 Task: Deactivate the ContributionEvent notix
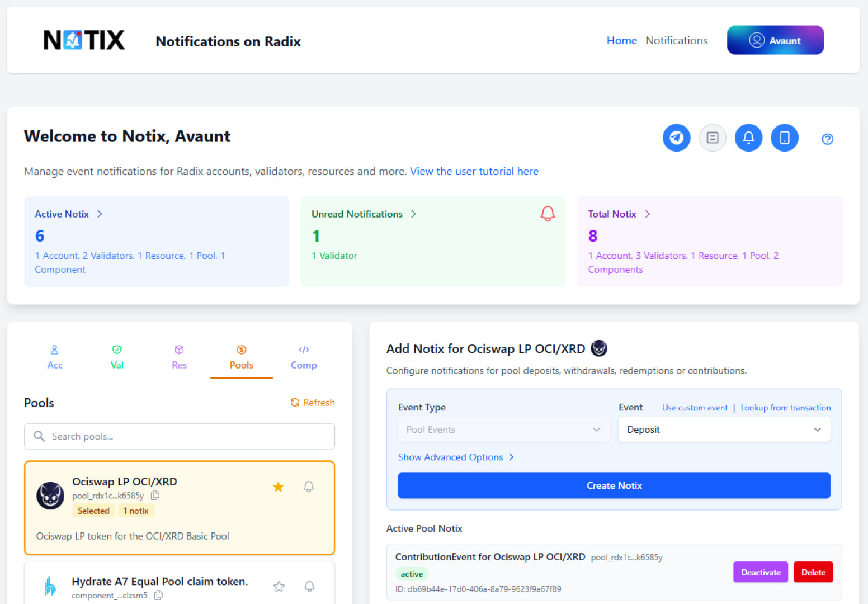pyautogui.click(x=761, y=572)
